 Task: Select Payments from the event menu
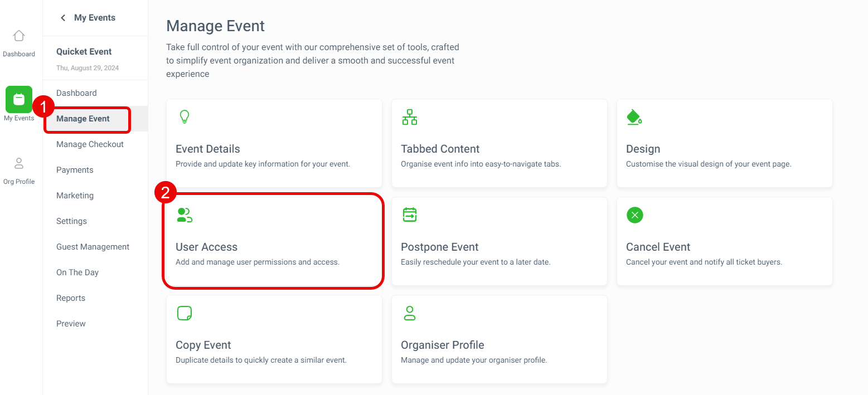[75, 170]
